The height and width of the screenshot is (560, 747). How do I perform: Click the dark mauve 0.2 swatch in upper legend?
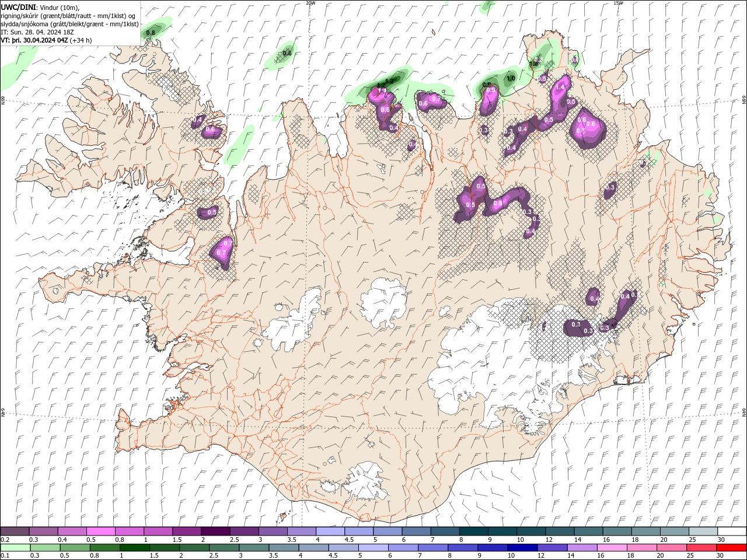tap(15, 531)
